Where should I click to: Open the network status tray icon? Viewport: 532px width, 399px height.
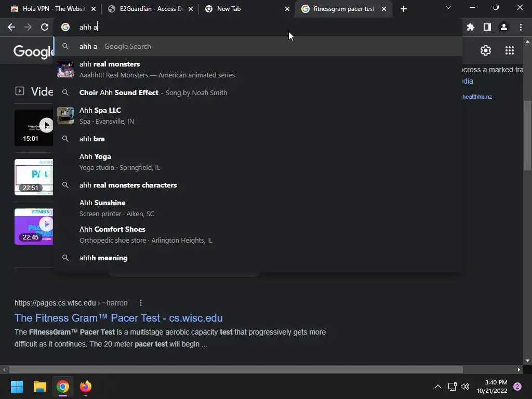click(452, 387)
